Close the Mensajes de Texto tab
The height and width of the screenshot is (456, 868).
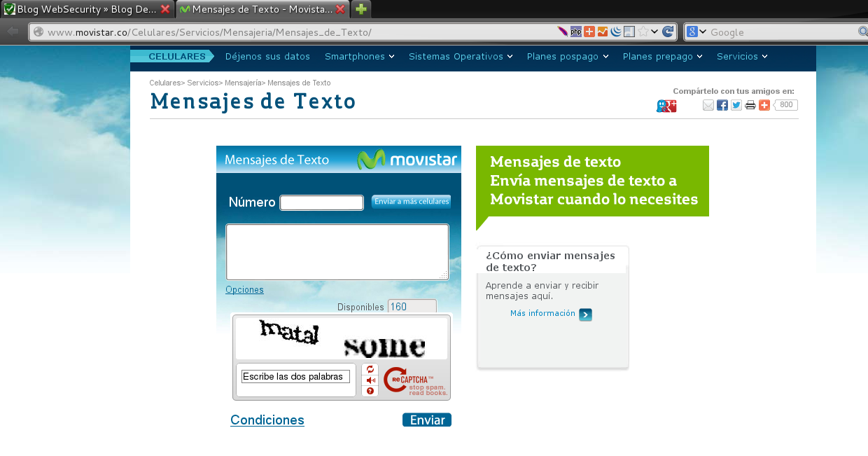340,9
